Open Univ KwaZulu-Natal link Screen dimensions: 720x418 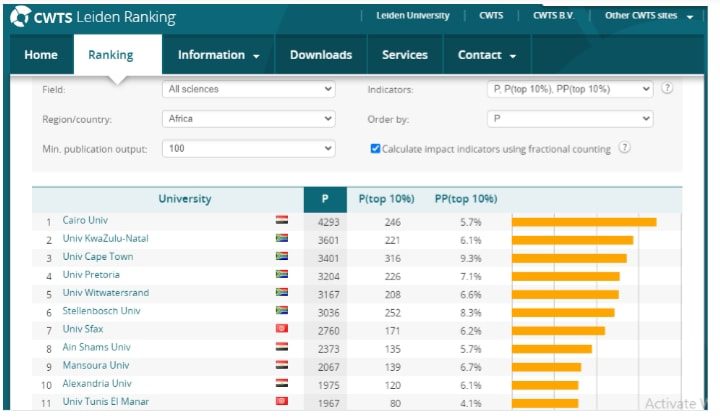[x=106, y=238]
